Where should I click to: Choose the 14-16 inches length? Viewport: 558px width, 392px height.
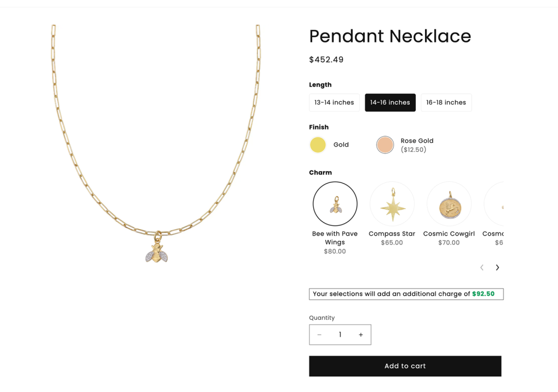(390, 102)
